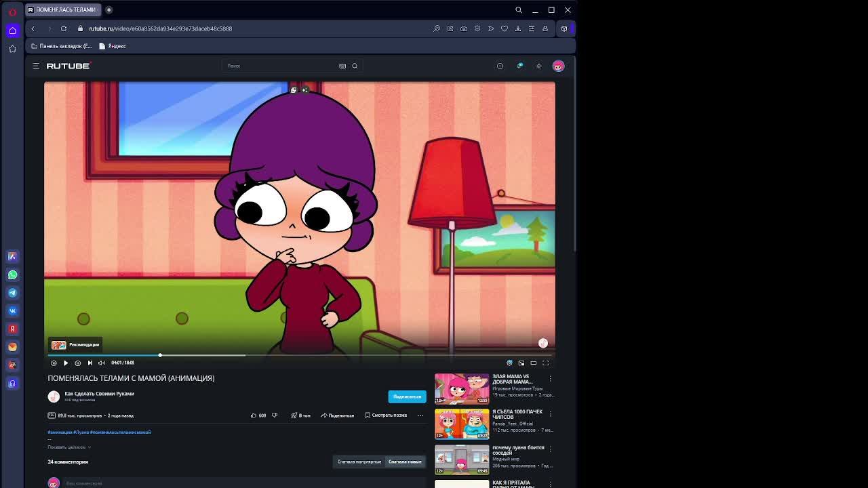This screenshot has height=488, width=868.
Task: Open options for почему луана боится соседей video
Action: pos(551,449)
